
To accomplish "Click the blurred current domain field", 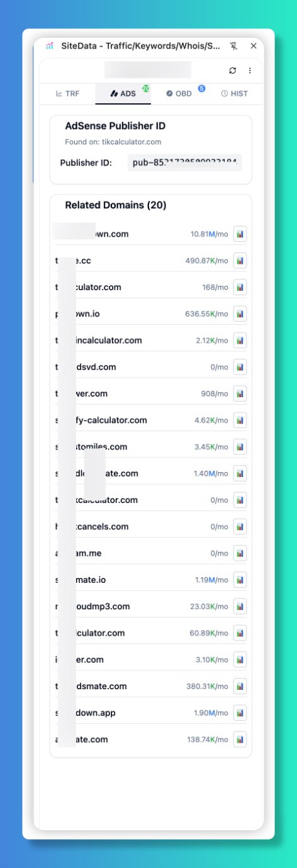I will (x=148, y=70).
